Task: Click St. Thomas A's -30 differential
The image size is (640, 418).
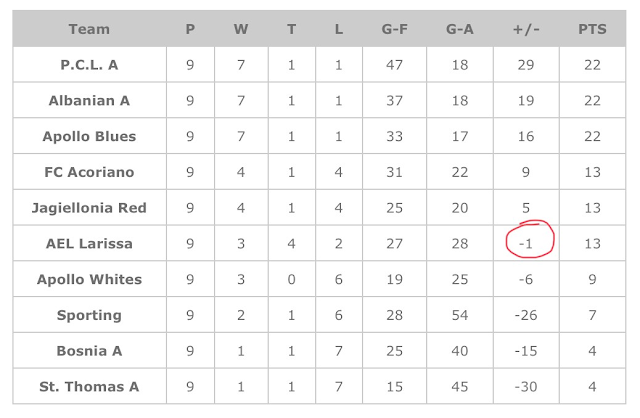Action: pos(525,387)
